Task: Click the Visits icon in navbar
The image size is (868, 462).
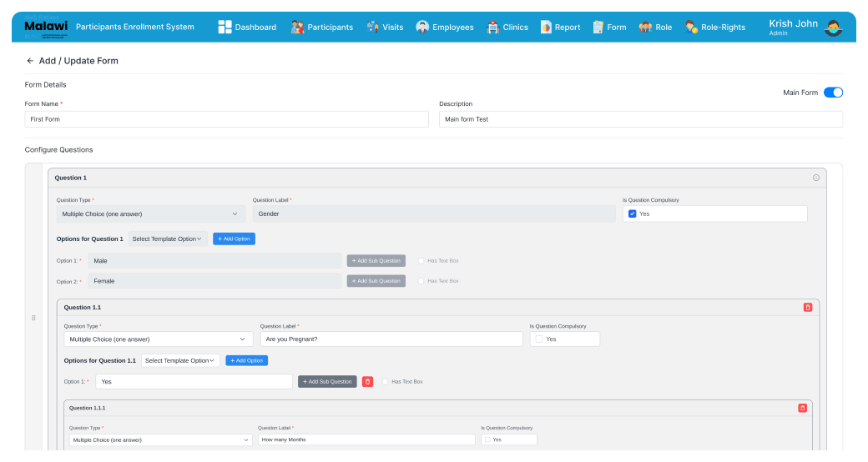Action: [372, 27]
